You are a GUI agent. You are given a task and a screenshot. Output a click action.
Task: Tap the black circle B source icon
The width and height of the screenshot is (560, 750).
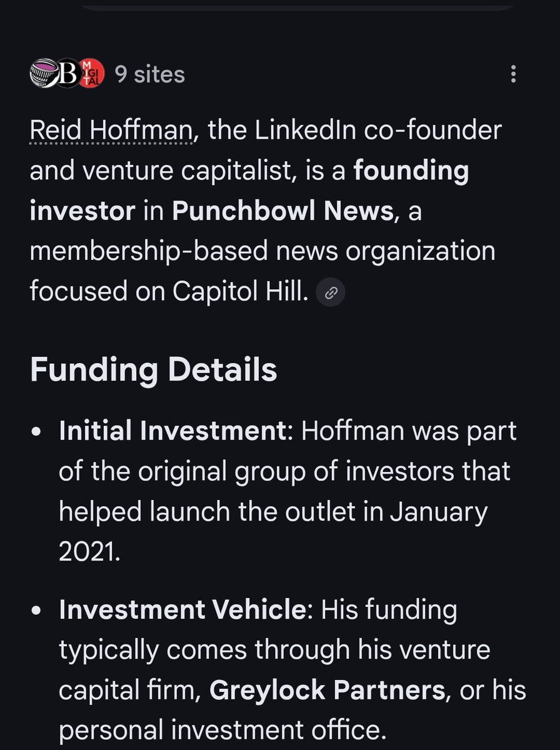tap(69, 75)
